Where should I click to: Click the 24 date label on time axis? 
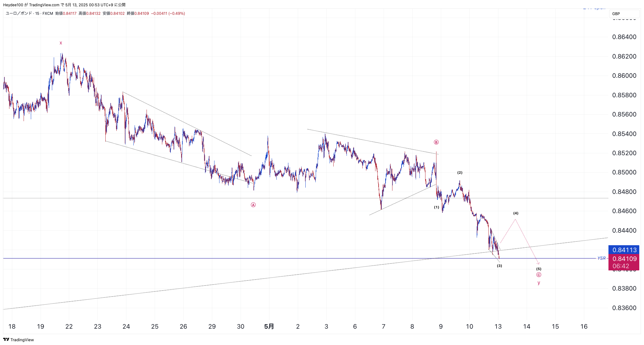(x=126, y=326)
